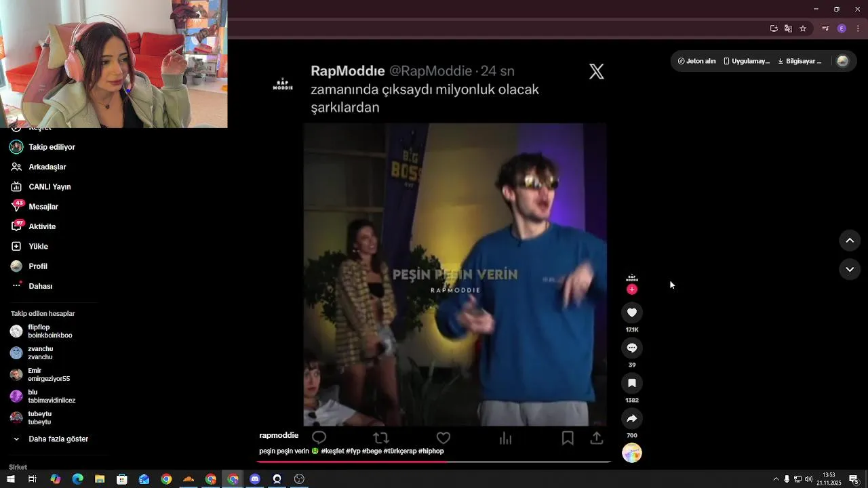Go to the previous video with the up arrow
Image resolution: width=868 pixels, height=488 pixels.
pyautogui.click(x=850, y=241)
